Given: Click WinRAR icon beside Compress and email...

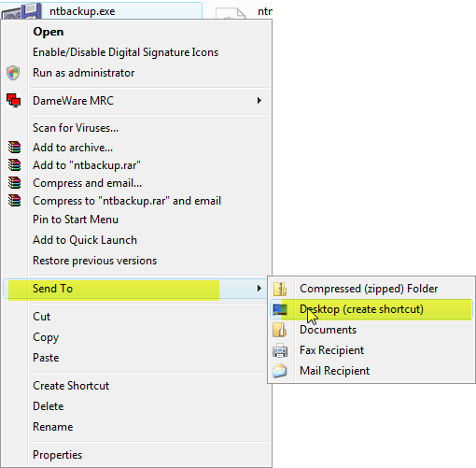Looking at the screenshot, I should [x=14, y=183].
